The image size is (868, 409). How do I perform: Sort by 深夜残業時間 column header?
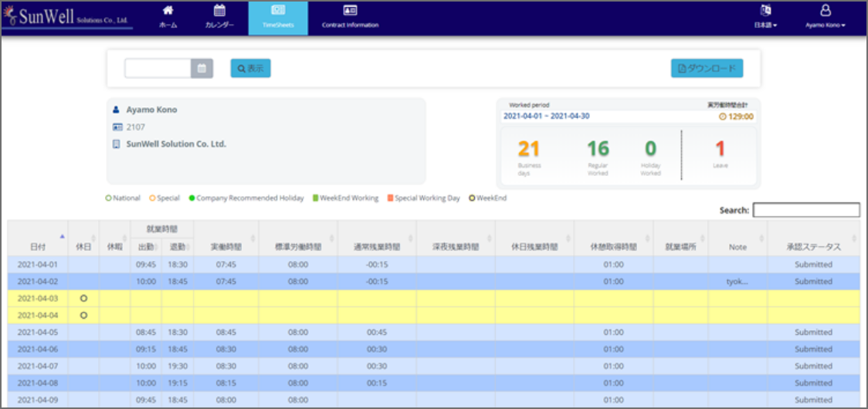coord(456,238)
